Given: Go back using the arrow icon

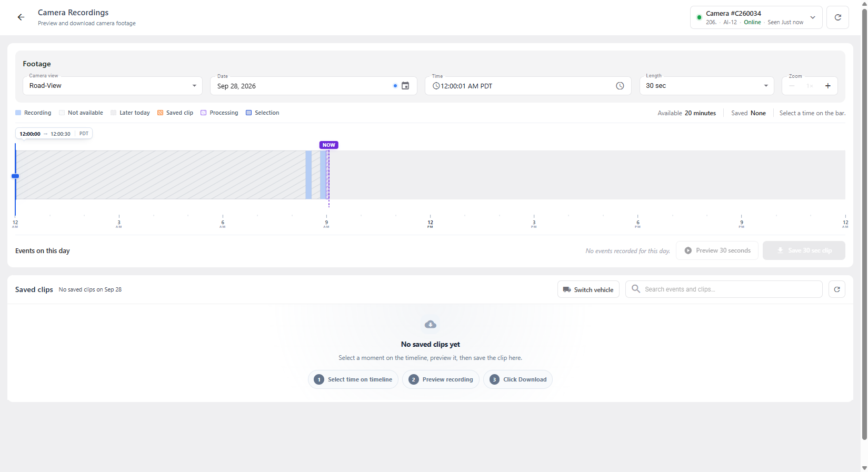Looking at the screenshot, I should (21, 17).
